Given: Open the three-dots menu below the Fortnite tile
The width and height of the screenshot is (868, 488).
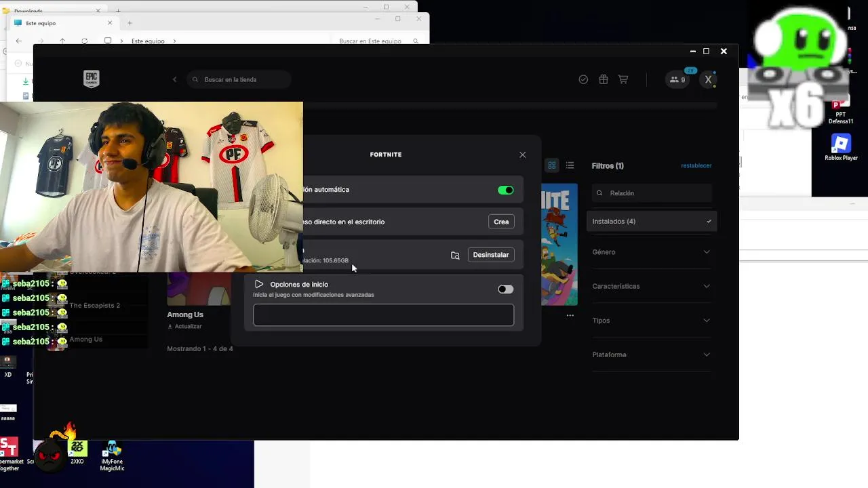Looking at the screenshot, I should (570, 315).
